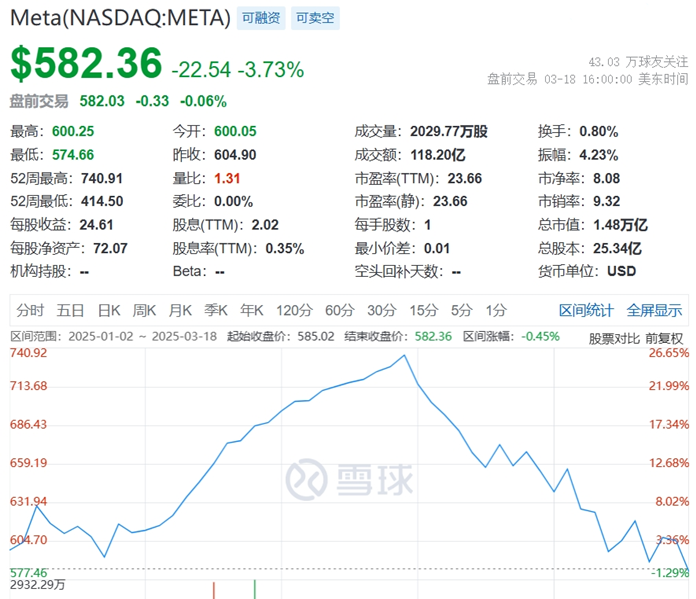Click 最高 value 600.25
Screen dimensions: 696x599
(x=73, y=131)
